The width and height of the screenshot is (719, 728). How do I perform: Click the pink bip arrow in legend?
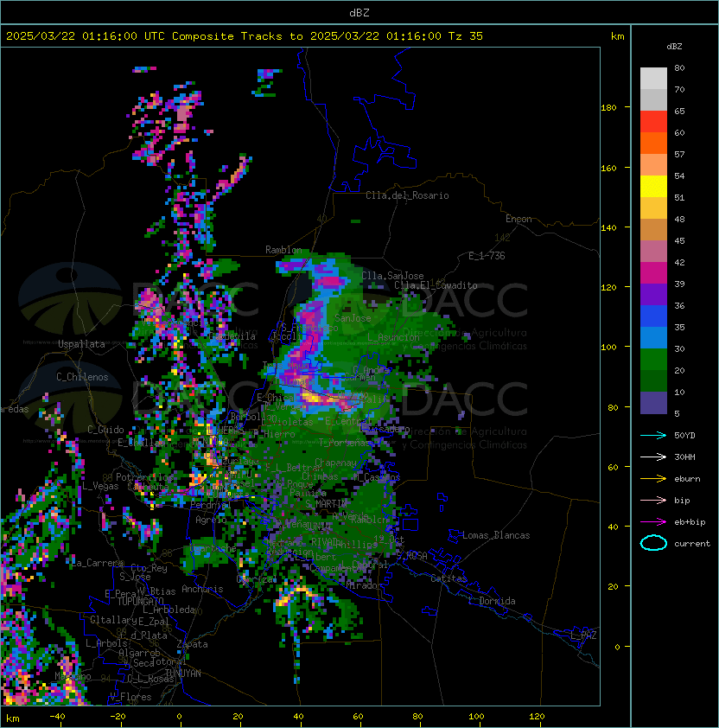click(x=653, y=501)
